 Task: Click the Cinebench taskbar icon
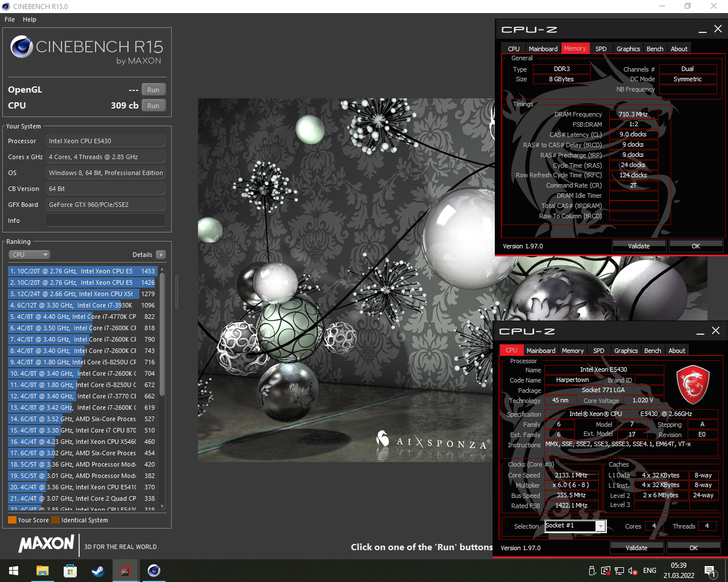(x=154, y=571)
